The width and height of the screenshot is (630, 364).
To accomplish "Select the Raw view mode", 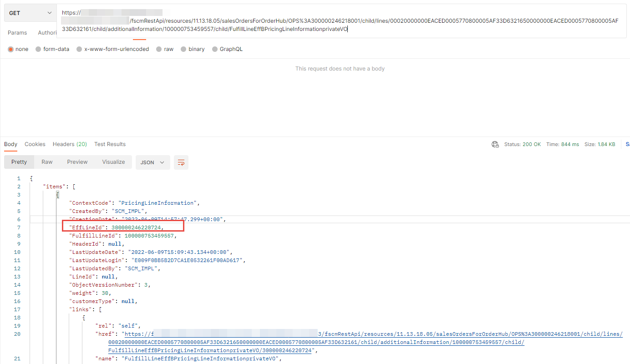I will tap(47, 162).
